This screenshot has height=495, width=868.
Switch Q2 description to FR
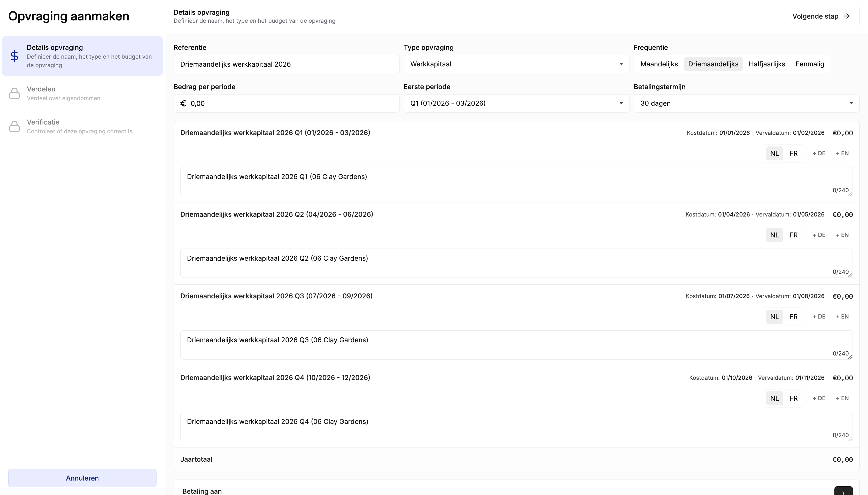(x=794, y=235)
